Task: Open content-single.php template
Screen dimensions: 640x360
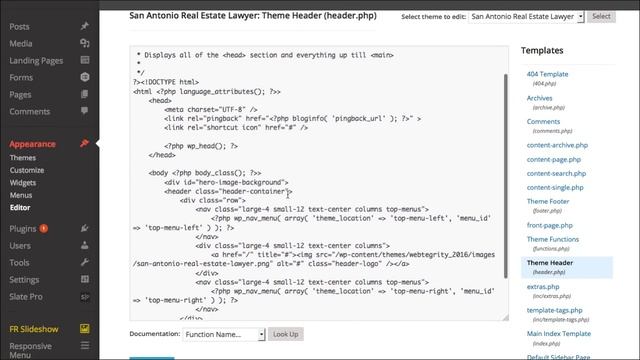Action: click(555, 188)
